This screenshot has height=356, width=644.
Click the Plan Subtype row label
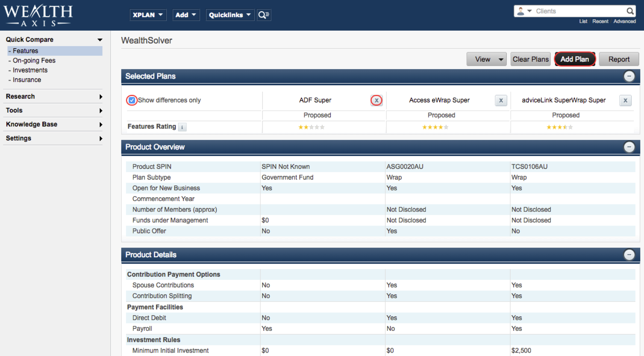151,177
